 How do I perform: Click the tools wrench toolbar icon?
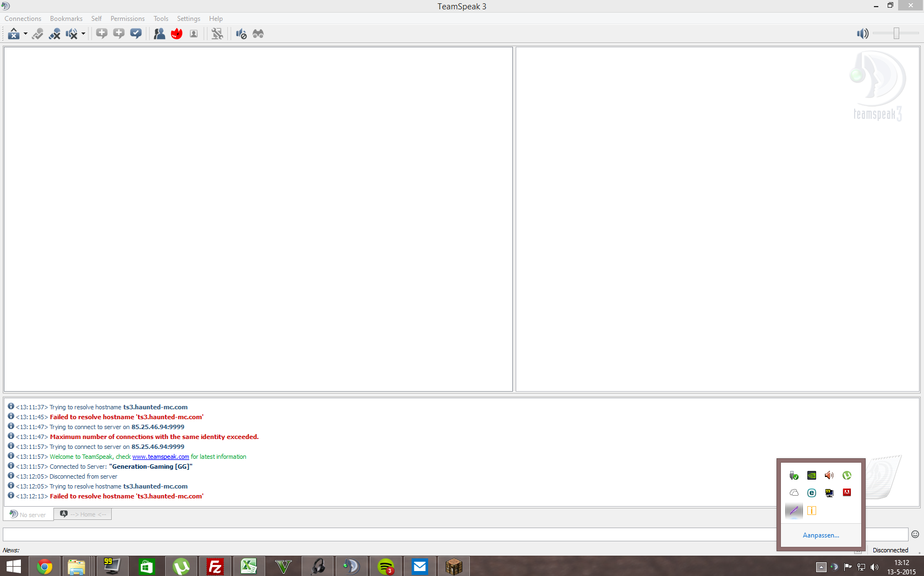217,34
